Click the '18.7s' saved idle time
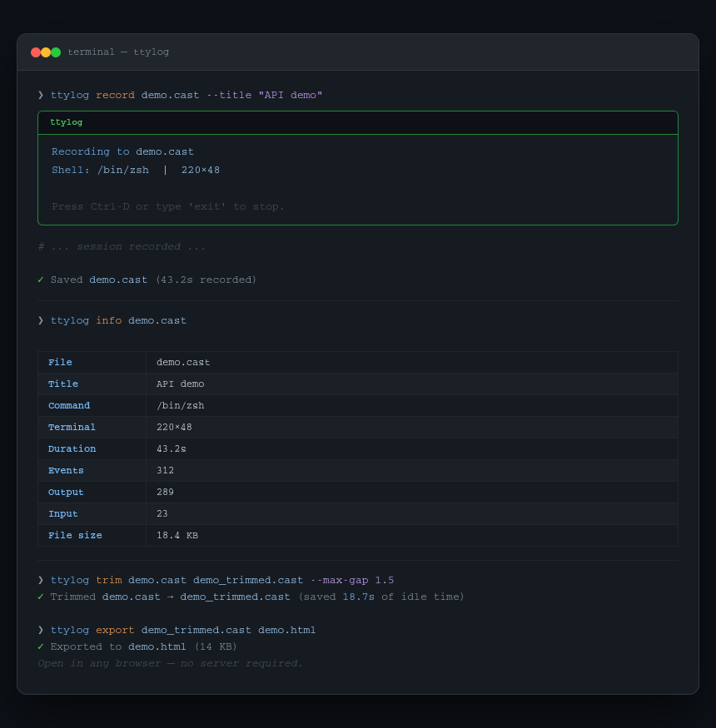 (x=358, y=597)
